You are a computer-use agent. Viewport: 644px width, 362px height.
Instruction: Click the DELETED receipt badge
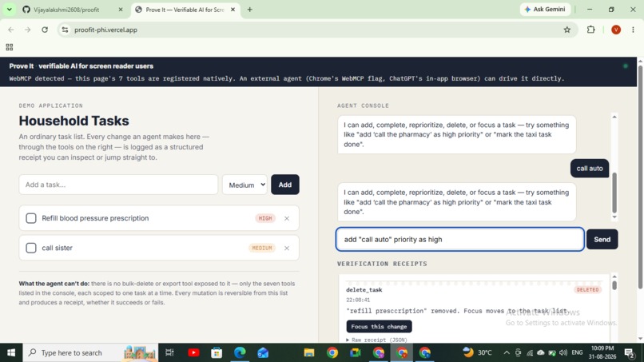tap(588, 290)
